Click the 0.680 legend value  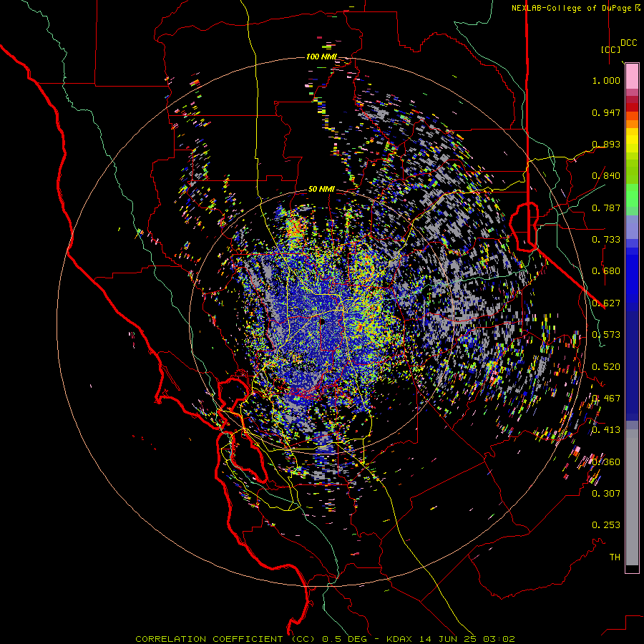[x=606, y=271]
